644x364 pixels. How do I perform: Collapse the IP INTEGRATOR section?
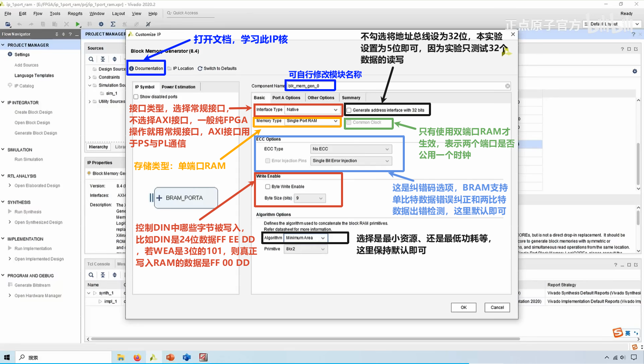click(x=3, y=102)
